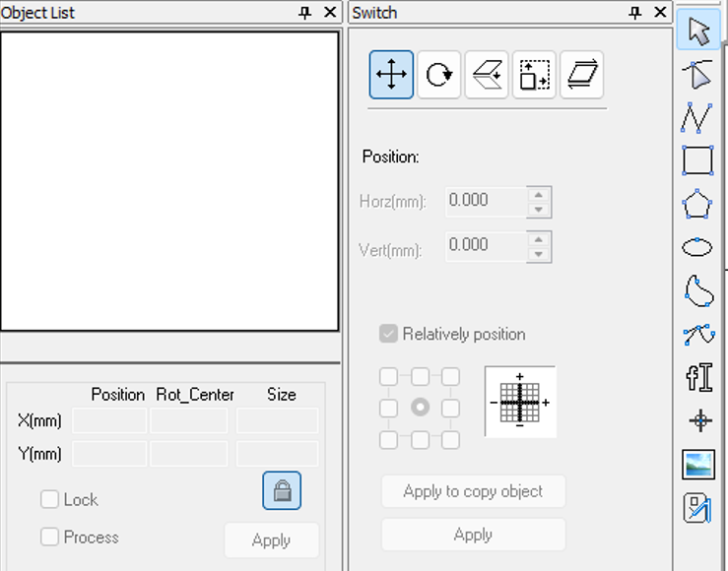Image resolution: width=728 pixels, height=571 pixels.
Task: Select the Node edit tool
Action: [x=697, y=74]
